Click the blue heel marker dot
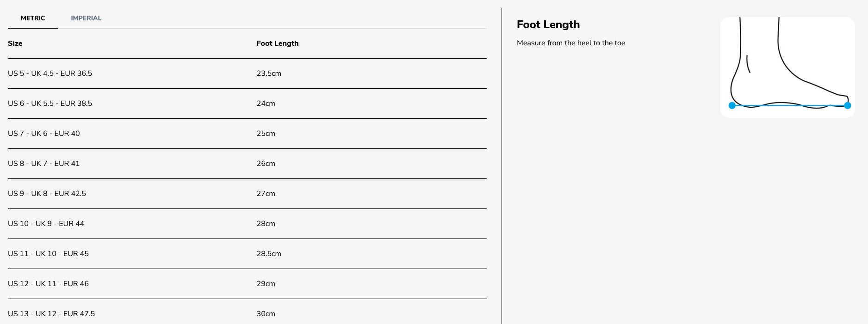 point(732,105)
